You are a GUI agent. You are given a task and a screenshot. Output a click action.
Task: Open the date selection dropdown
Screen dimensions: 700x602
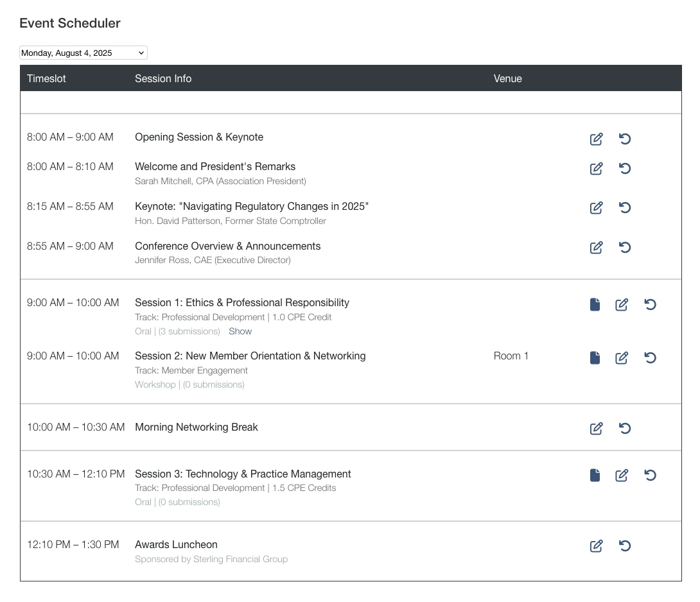83,52
